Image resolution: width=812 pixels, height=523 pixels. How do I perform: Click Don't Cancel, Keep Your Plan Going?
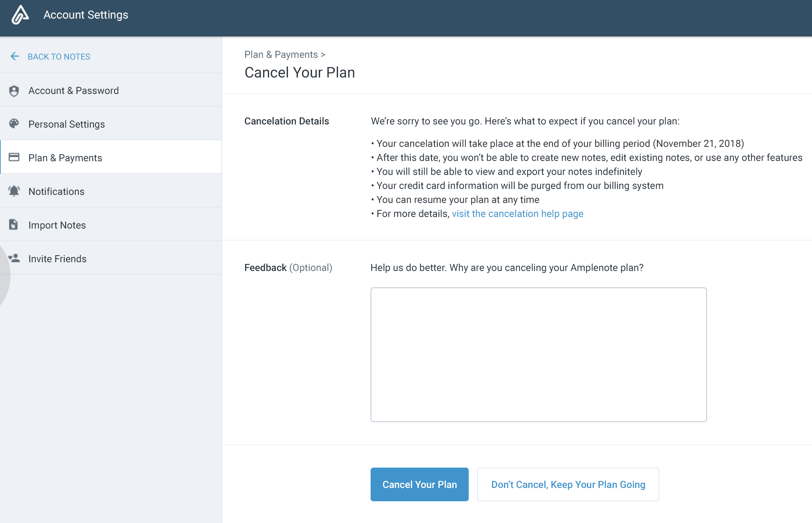pyautogui.click(x=568, y=484)
